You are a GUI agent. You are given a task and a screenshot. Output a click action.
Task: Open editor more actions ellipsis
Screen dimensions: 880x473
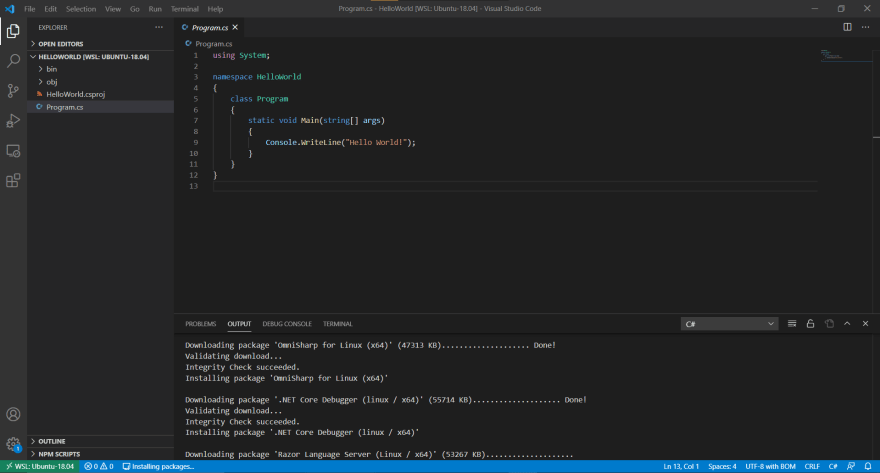pos(865,27)
